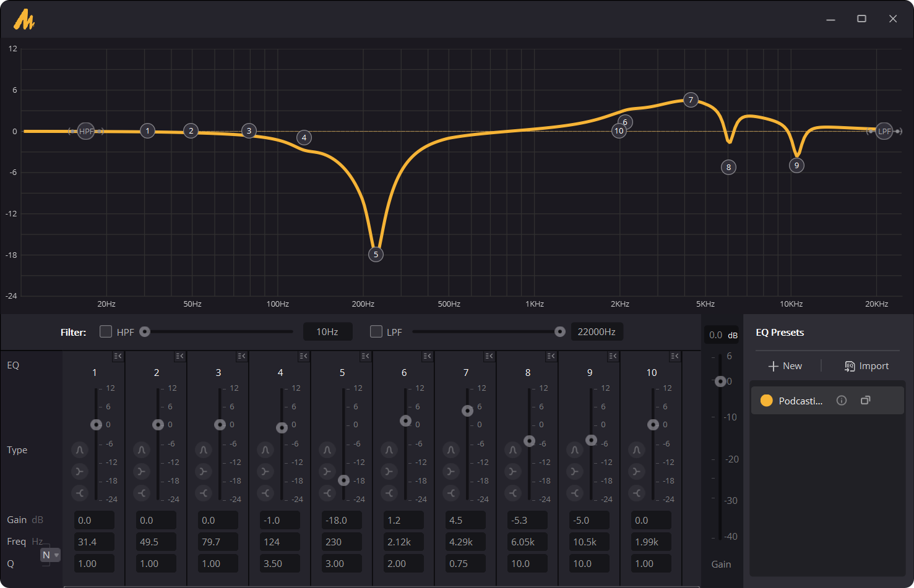914x588 pixels.
Task: Select the low shelf type for band 3
Action: point(204,472)
